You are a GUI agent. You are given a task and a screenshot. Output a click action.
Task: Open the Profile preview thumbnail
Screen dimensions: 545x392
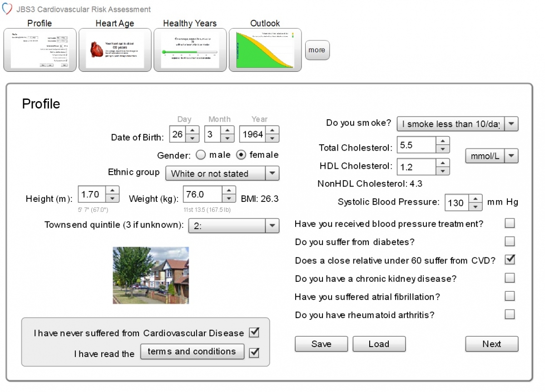[x=40, y=50]
